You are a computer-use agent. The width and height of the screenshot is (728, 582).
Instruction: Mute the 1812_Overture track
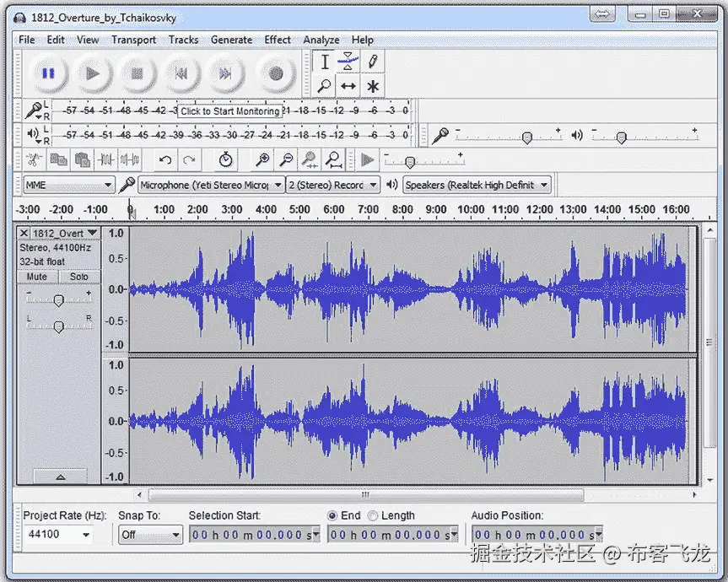(37, 277)
